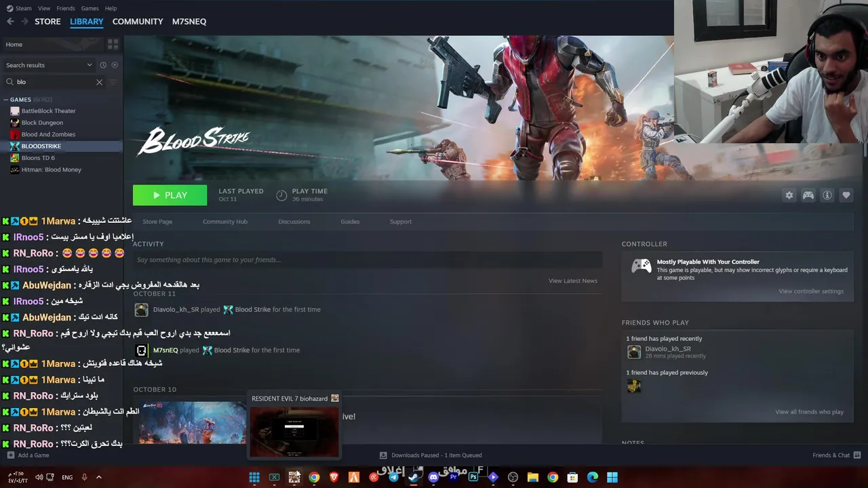Open Telegram in taskbar
Image resolution: width=868 pixels, height=488 pixels.
(393, 477)
